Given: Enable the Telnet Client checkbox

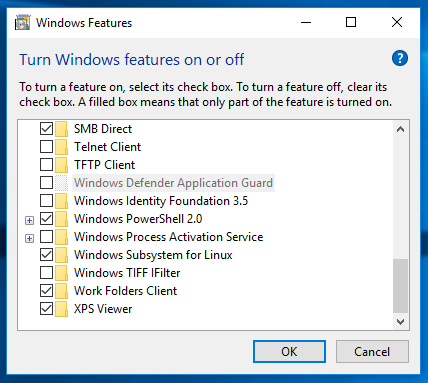Looking at the screenshot, I should click(x=46, y=147).
